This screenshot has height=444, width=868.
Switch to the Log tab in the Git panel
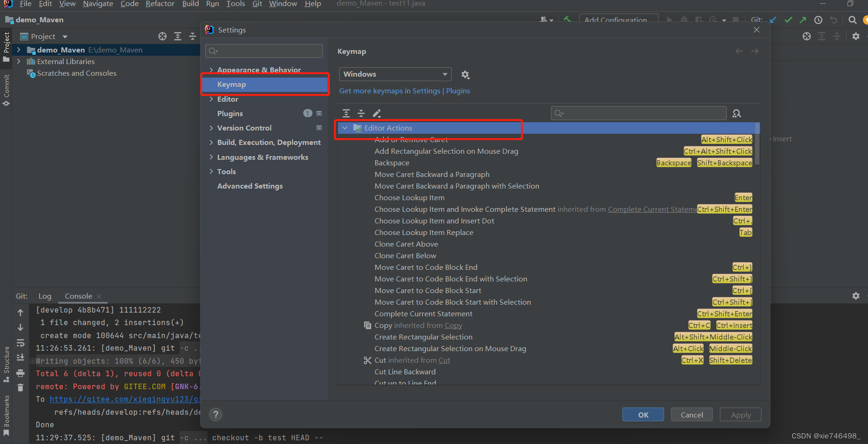(x=45, y=296)
